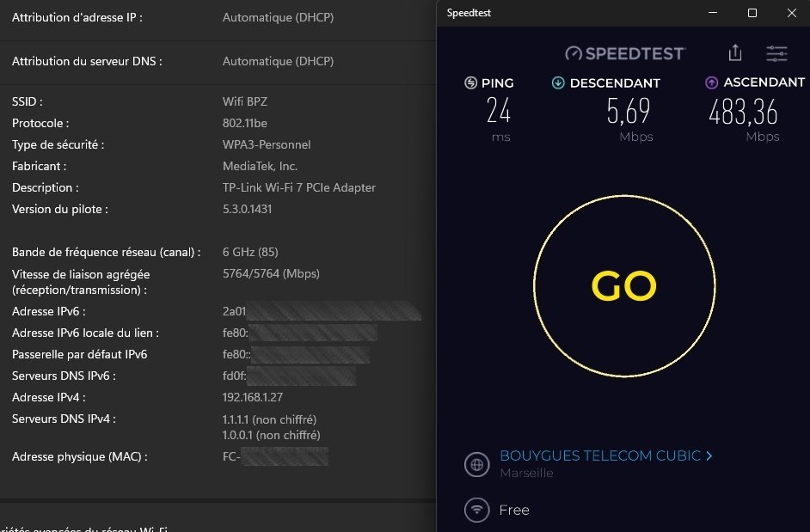This screenshot has height=532, width=810.
Task: Click the 5,69 Mbps download result
Action: point(629,112)
